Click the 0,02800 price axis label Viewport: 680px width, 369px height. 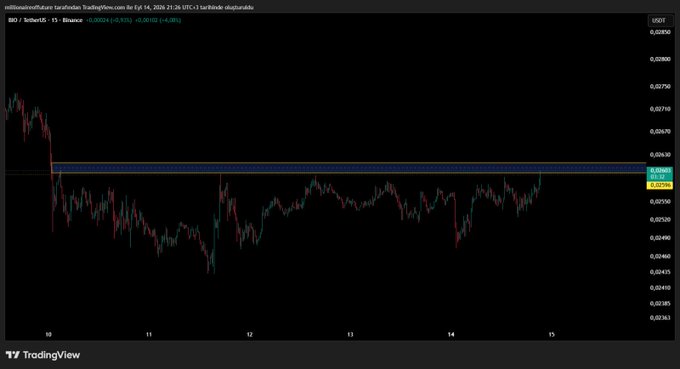(x=660, y=59)
